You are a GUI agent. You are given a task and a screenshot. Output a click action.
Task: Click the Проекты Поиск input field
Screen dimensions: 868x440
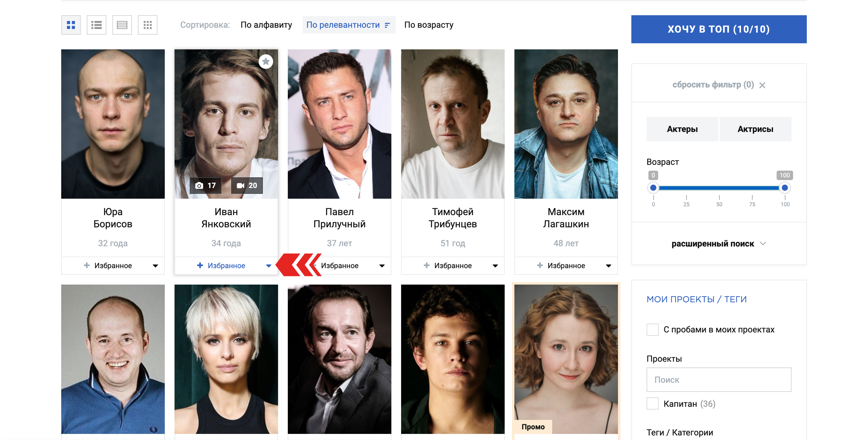[x=719, y=380]
